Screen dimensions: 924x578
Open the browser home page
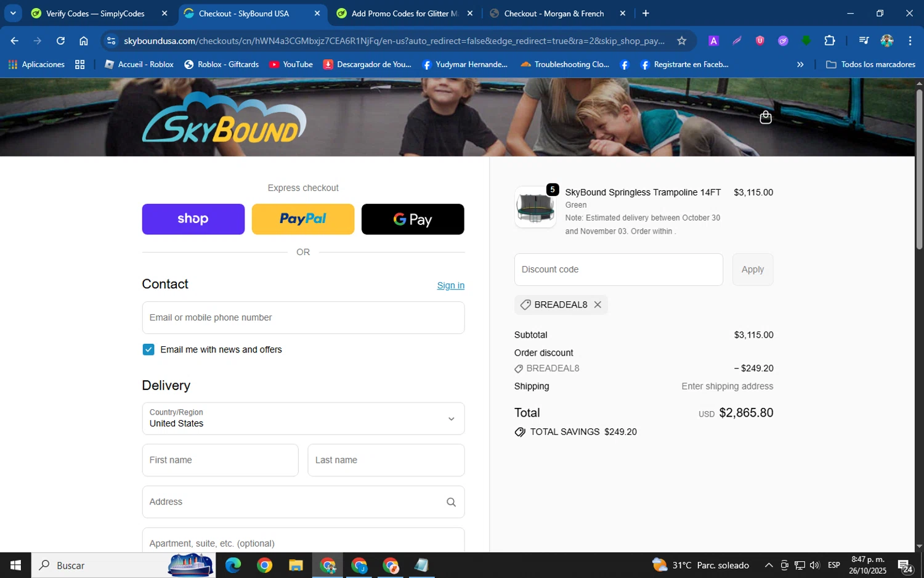84,41
